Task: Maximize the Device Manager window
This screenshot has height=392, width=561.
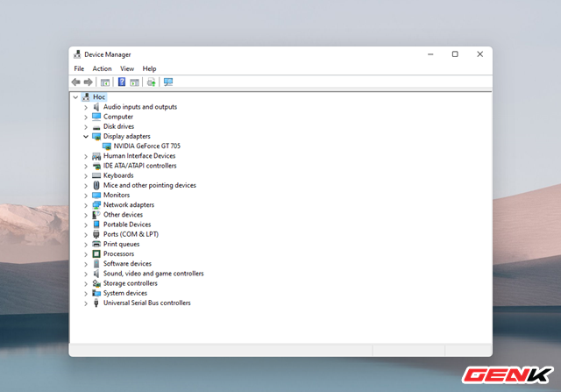Action: point(455,54)
